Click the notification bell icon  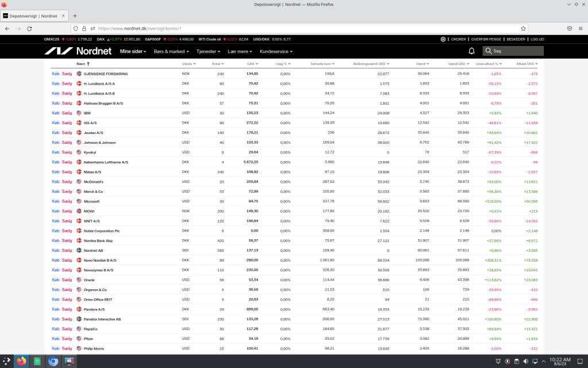tap(471, 51)
